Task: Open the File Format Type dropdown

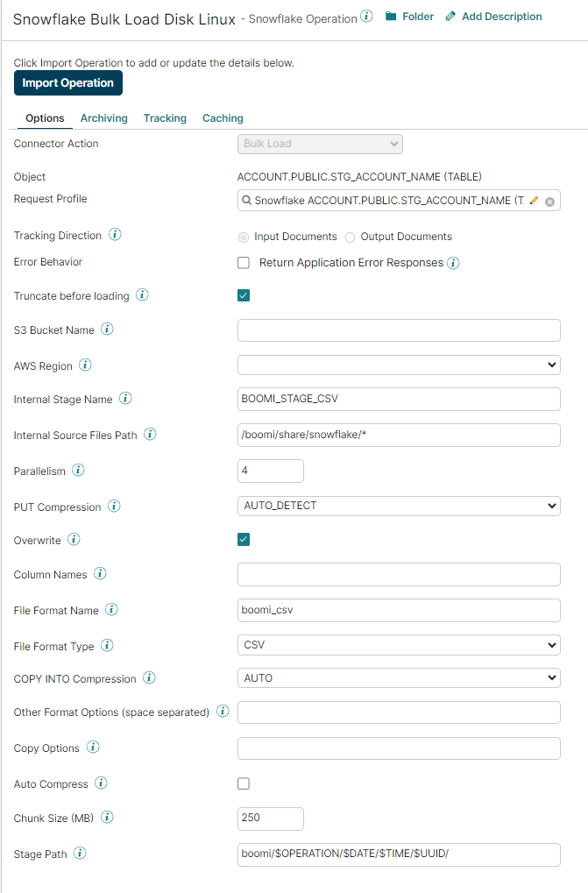Action: pos(399,646)
